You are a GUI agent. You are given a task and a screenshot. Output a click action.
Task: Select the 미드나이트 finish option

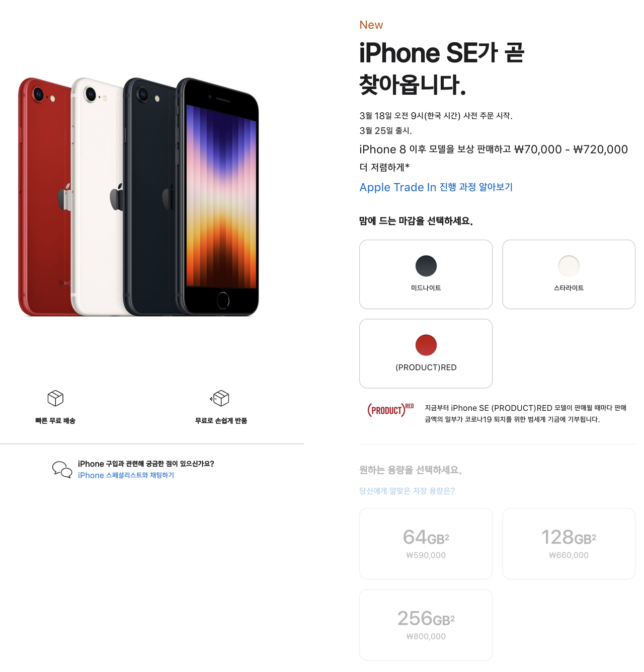426,274
